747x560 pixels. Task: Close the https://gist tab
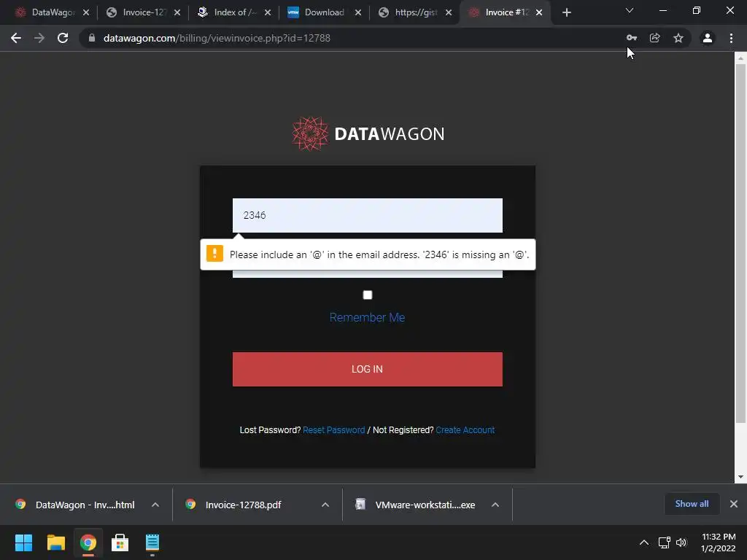tap(449, 12)
